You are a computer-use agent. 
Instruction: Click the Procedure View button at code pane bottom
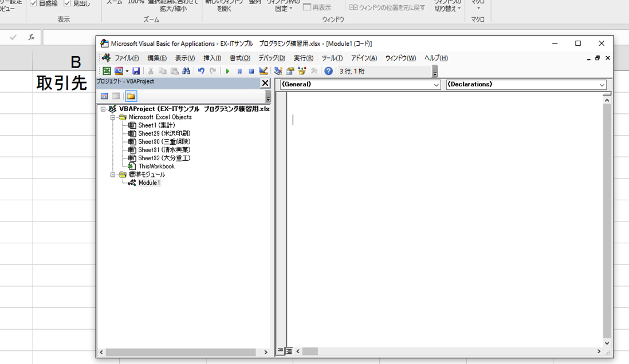click(280, 351)
